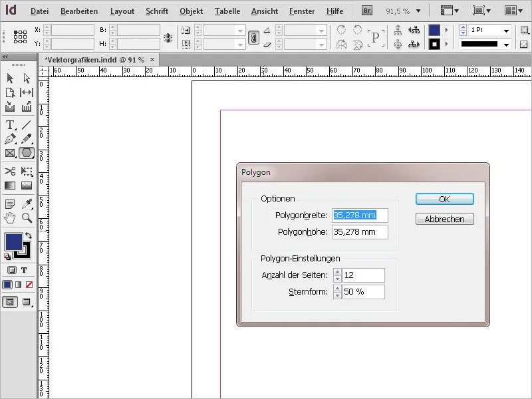Open the Datei menu

coord(40,11)
